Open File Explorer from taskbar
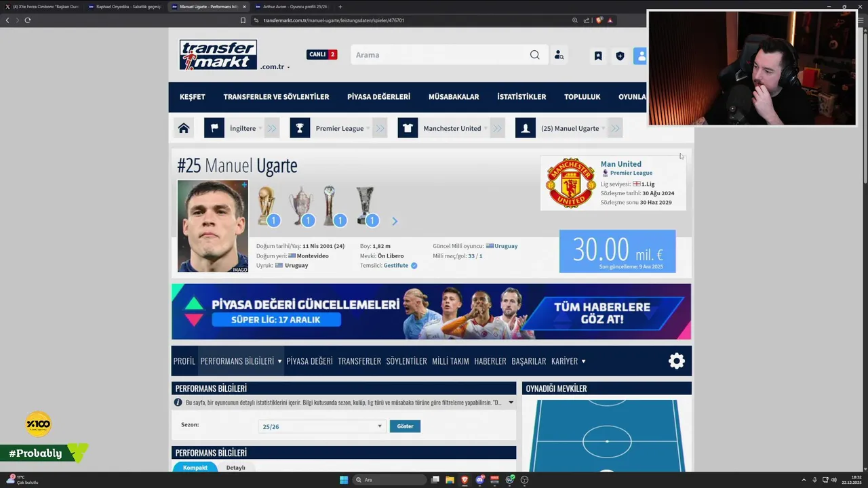This screenshot has height=488, width=868. (450, 480)
